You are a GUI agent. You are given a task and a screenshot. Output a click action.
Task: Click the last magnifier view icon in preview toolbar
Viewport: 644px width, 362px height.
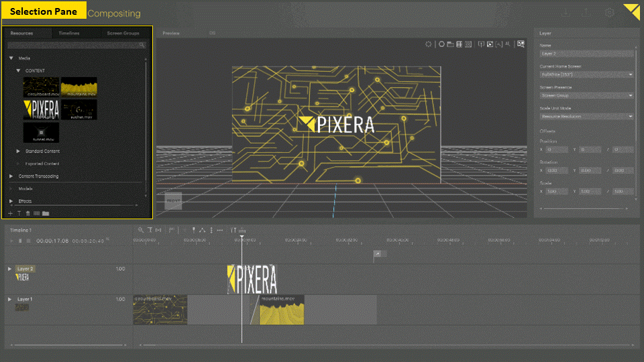521,44
